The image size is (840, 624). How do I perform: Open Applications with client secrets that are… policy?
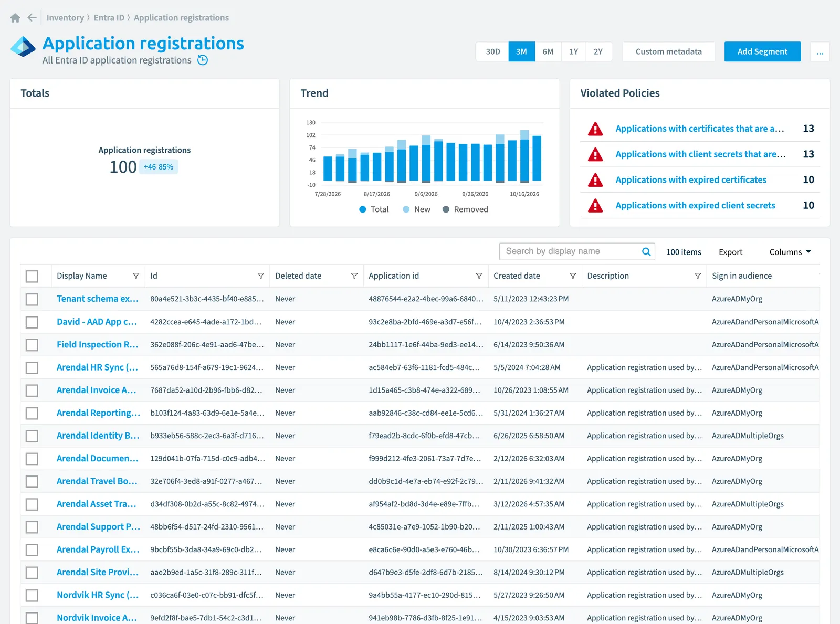(700, 154)
